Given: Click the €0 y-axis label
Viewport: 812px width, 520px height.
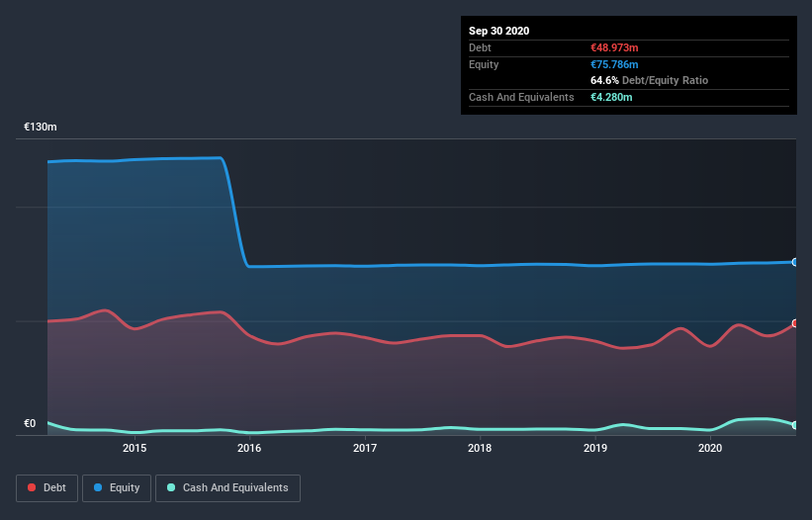Looking at the screenshot, I should click(30, 423).
